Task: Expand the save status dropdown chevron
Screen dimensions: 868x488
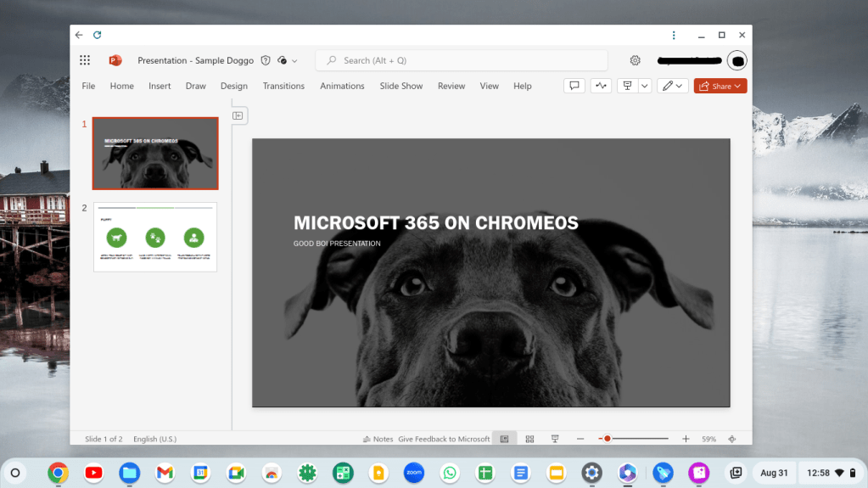Action: pos(294,61)
